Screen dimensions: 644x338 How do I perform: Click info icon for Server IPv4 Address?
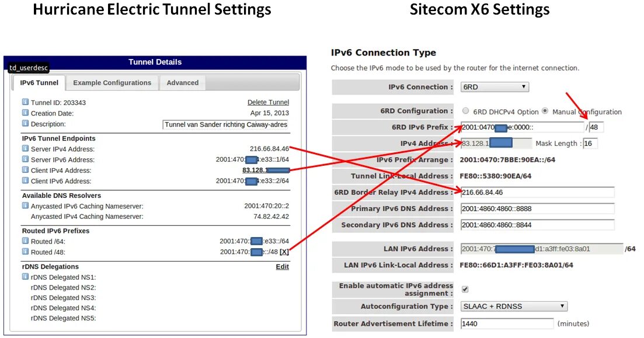point(25,149)
